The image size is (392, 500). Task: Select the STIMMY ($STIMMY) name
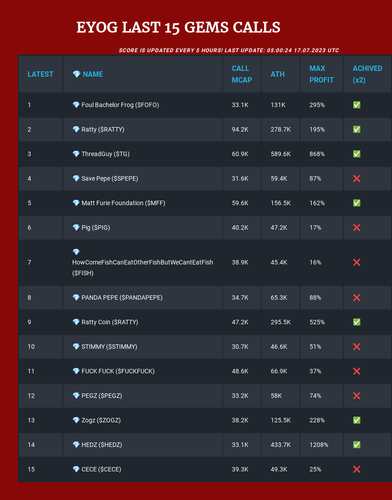tap(109, 346)
